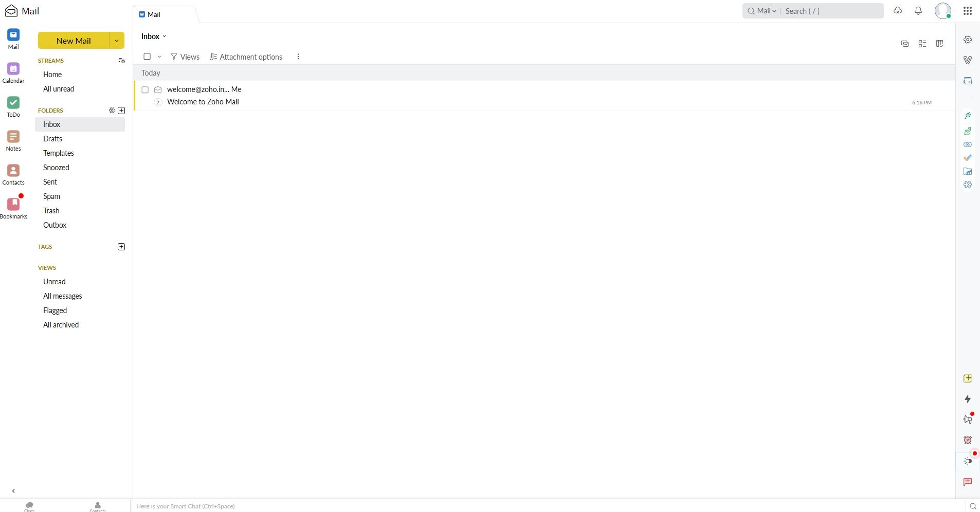Open the apps grid launcher
This screenshot has height=512, width=980.
click(967, 11)
